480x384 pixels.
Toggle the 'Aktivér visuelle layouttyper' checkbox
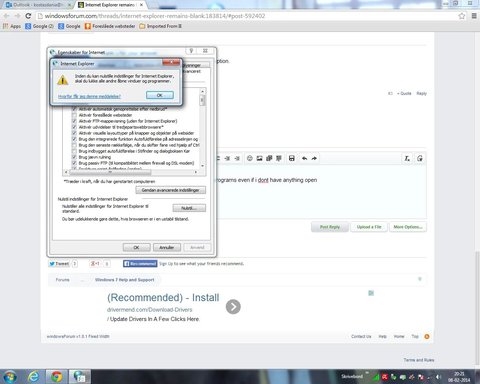pos(74,133)
